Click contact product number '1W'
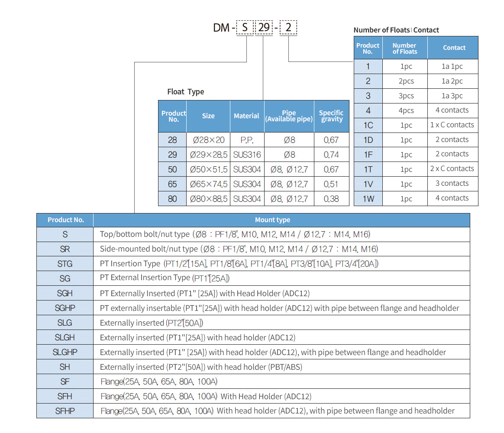Screen dimensions: 504x433 368,199
